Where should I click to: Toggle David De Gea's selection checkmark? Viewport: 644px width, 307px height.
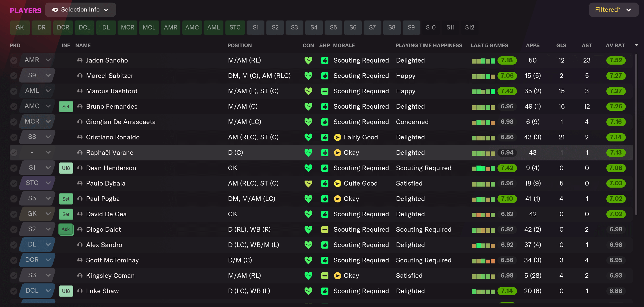[14, 214]
